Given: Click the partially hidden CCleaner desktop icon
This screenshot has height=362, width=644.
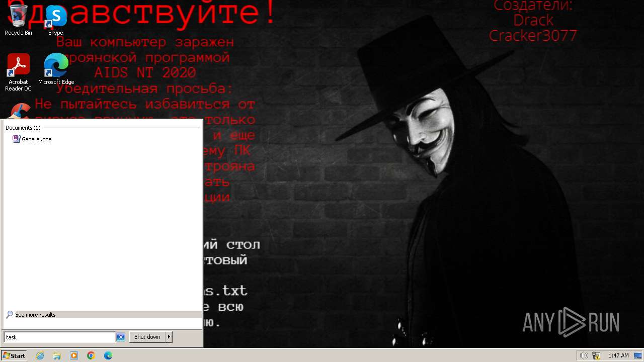Looking at the screenshot, I should pos(19,111).
